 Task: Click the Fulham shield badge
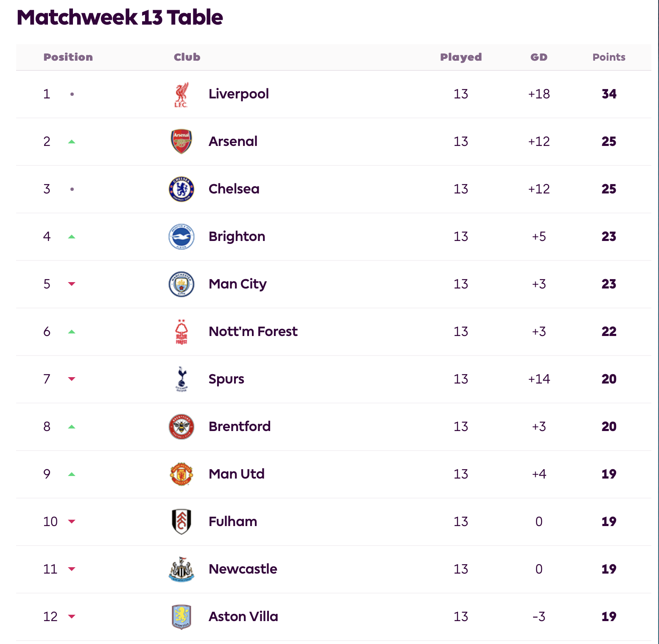coord(182,522)
